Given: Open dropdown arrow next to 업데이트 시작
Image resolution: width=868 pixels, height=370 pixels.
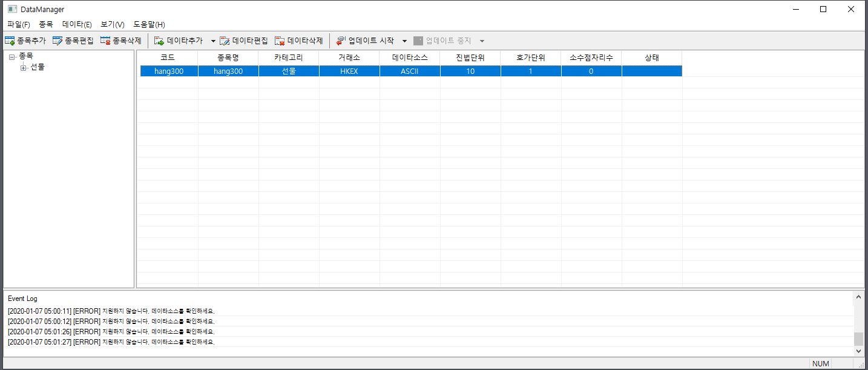Looking at the screenshot, I should coord(404,41).
